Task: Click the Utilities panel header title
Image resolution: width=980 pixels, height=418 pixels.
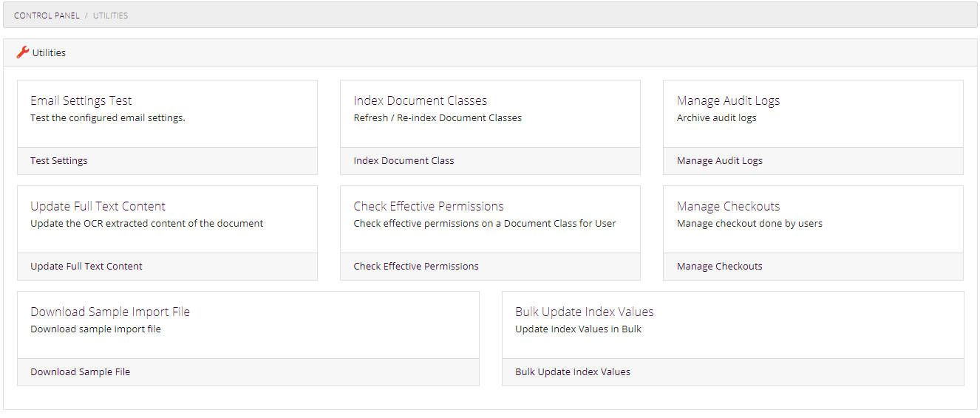Action: [49, 53]
